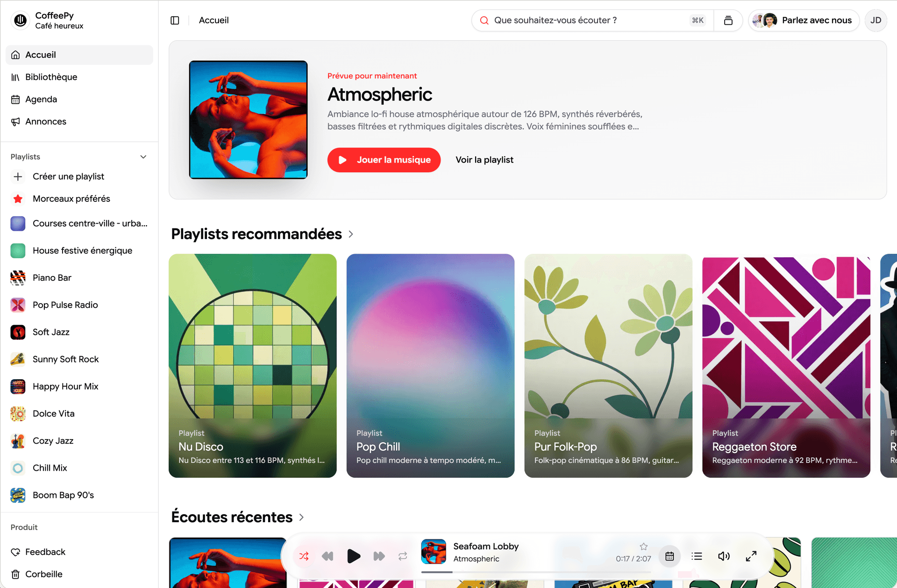Screen dimensions: 897x588
Task: Click the plus icon to create playlist
Action: (x=18, y=177)
